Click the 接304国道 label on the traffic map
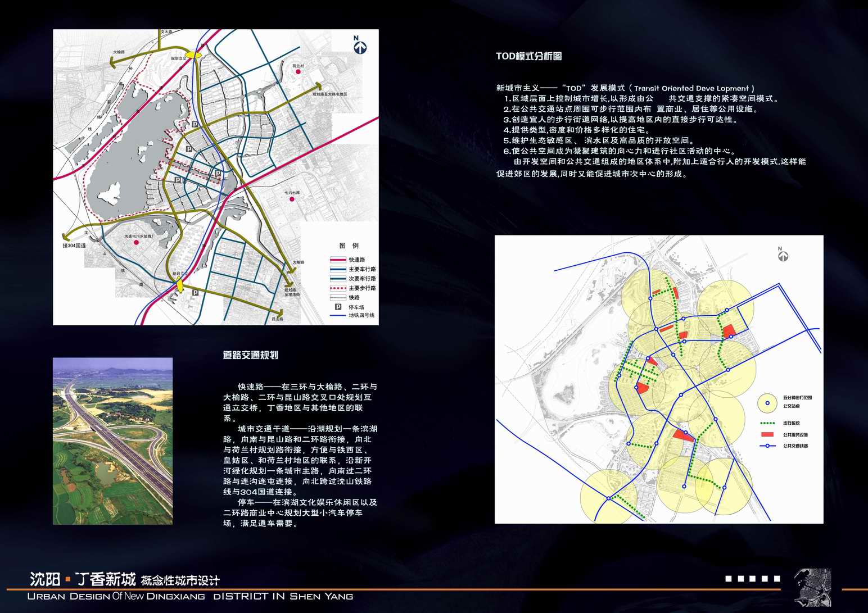868x613 pixels. tap(74, 246)
